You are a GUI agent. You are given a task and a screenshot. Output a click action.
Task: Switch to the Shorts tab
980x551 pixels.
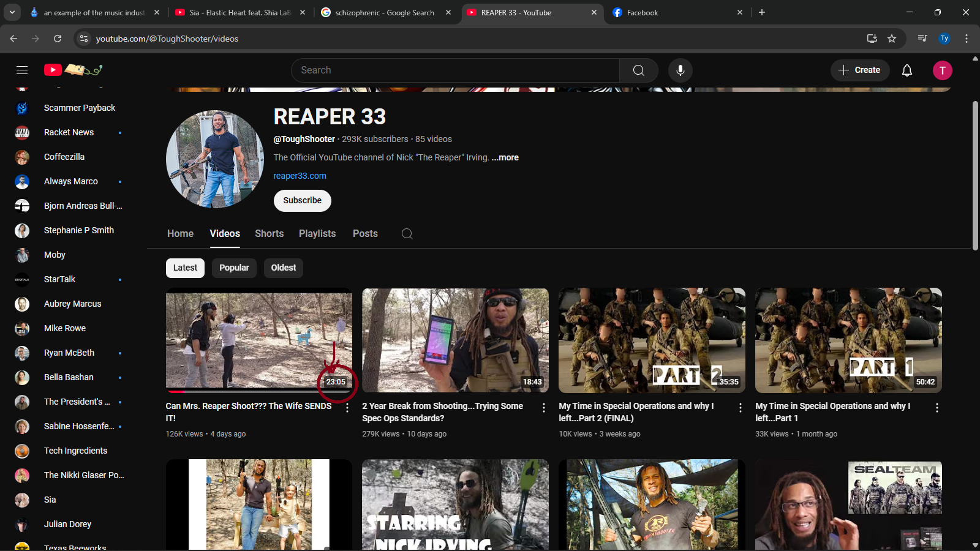pos(269,234)
